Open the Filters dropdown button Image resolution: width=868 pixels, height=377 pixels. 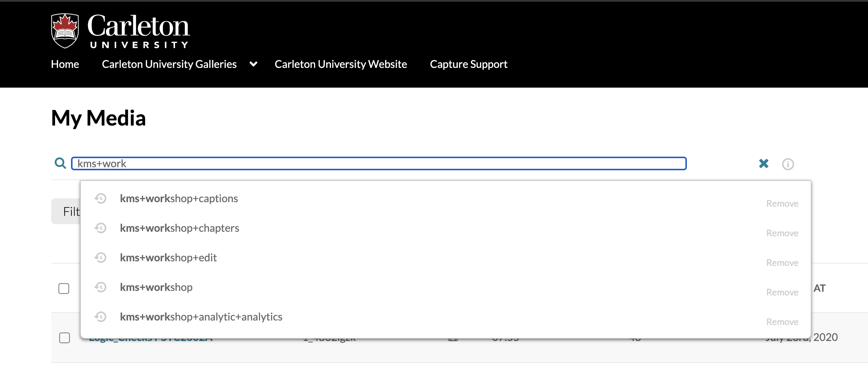[66, 211]
